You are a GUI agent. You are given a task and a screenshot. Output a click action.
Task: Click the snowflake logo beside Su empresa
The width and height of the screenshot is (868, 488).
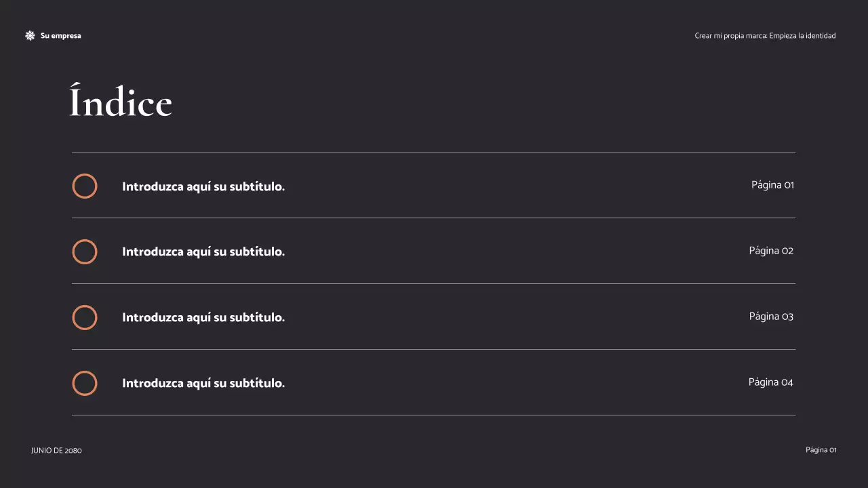[x=30, y=36]
